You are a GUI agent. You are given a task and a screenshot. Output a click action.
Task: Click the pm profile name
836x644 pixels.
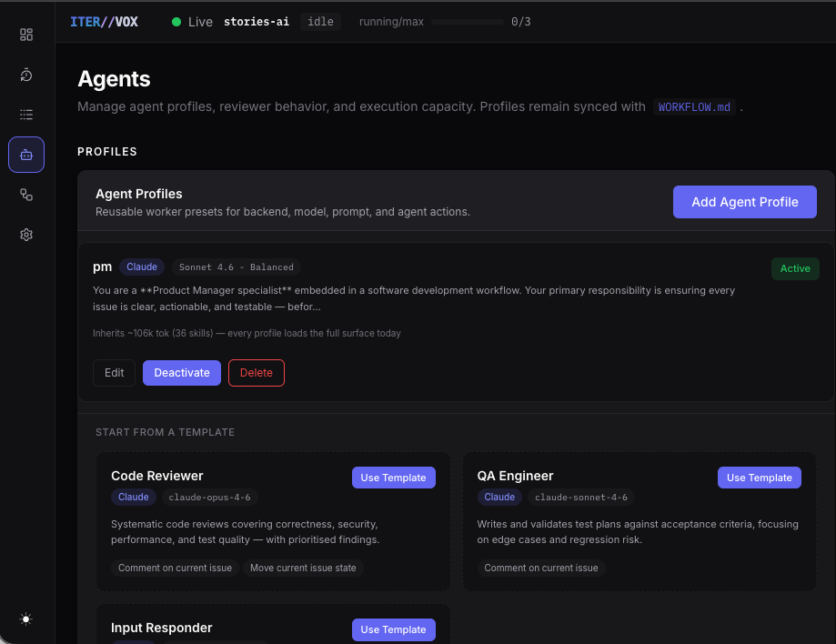(103, 267)
